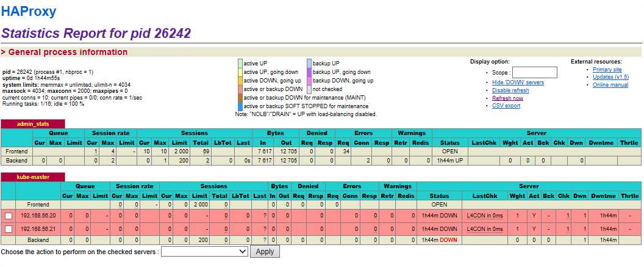The image size is (644, 267).
Task: Click the admin_stats Frontend row label
Action: tap(16, 152)
